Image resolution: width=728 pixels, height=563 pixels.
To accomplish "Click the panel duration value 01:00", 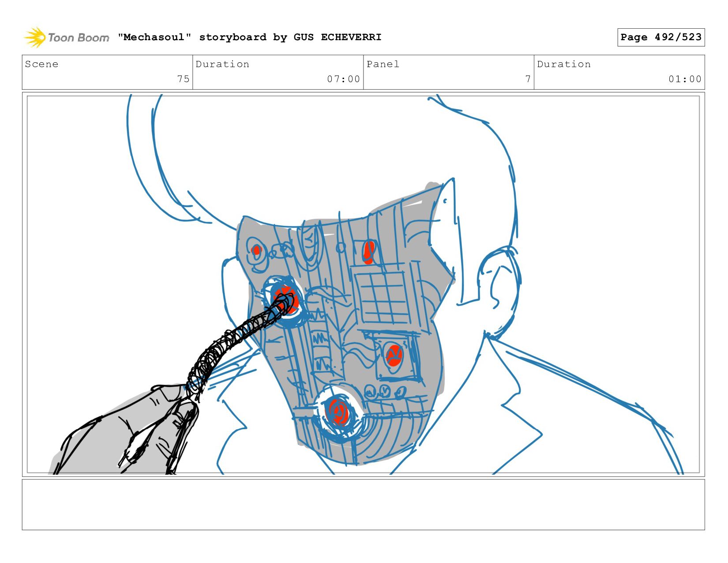I will click(x=685, y=79).
